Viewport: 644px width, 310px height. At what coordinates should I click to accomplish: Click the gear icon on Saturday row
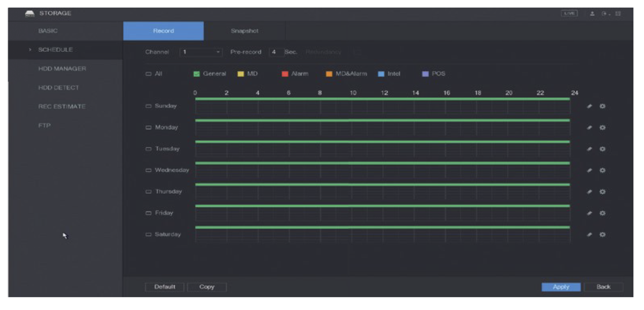603,235
